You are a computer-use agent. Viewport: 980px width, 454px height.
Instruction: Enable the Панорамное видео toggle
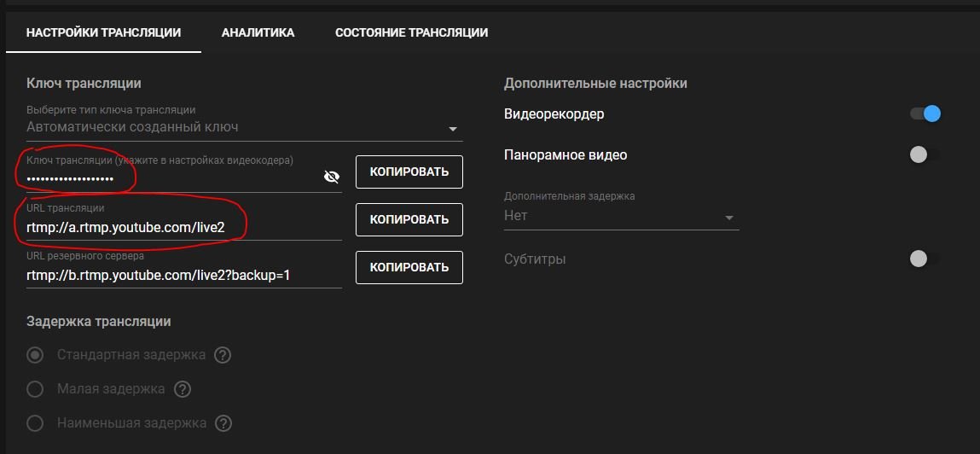[925, 154]
